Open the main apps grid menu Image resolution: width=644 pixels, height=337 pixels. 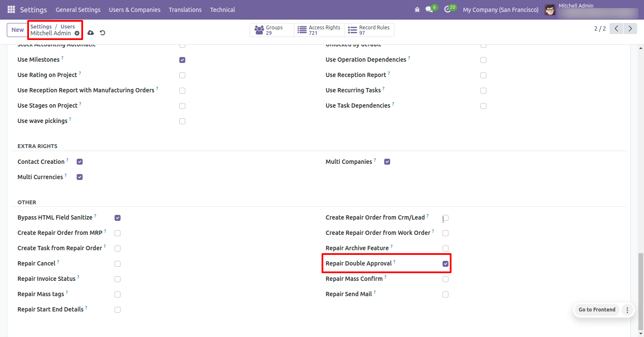11,9
